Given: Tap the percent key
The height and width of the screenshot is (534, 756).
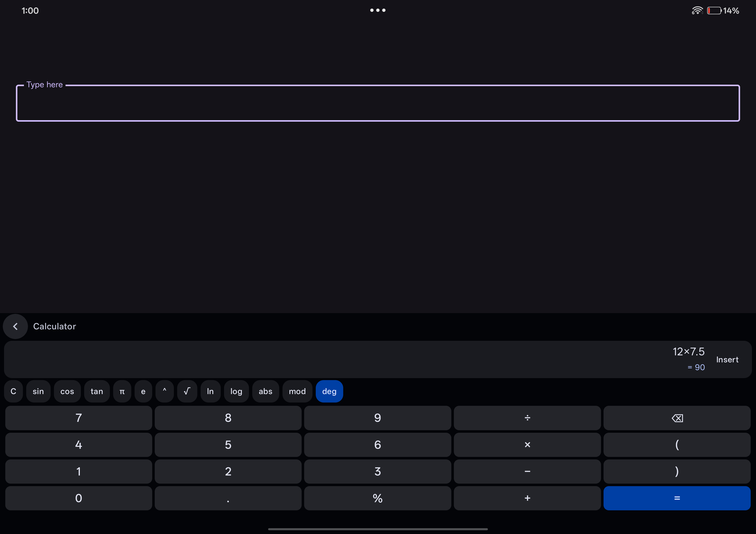Looking at the screenshot, I should (x=377, y=498).
